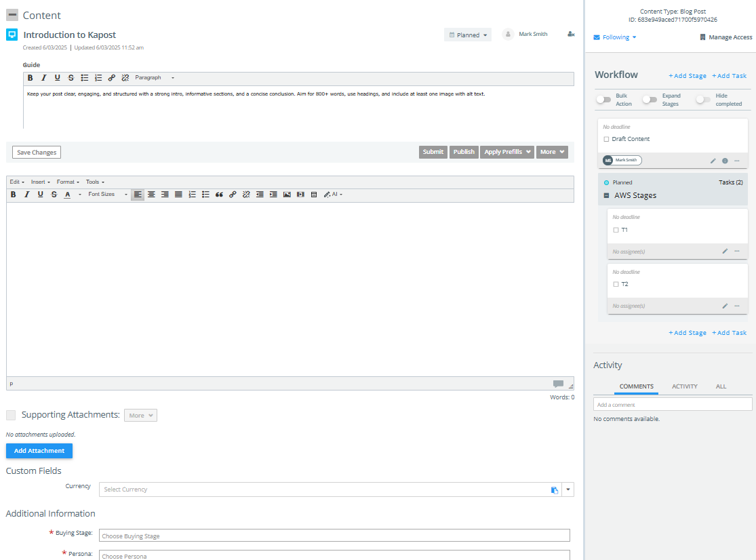This screenshot has height=560, width=756.
Task: Collapse the AWS Stages stage
Action: tap(607, 196)
